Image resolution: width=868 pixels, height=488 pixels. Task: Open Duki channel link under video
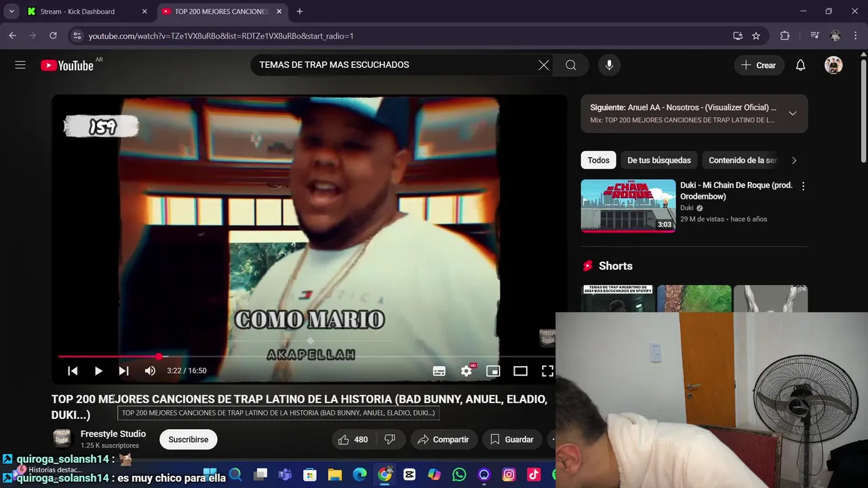point(687,208)
